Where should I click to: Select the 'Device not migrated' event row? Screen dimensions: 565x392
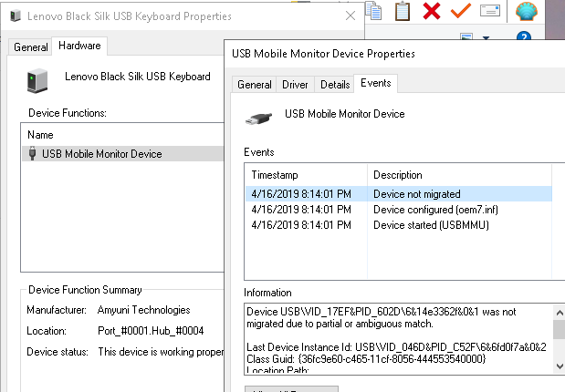399,194
